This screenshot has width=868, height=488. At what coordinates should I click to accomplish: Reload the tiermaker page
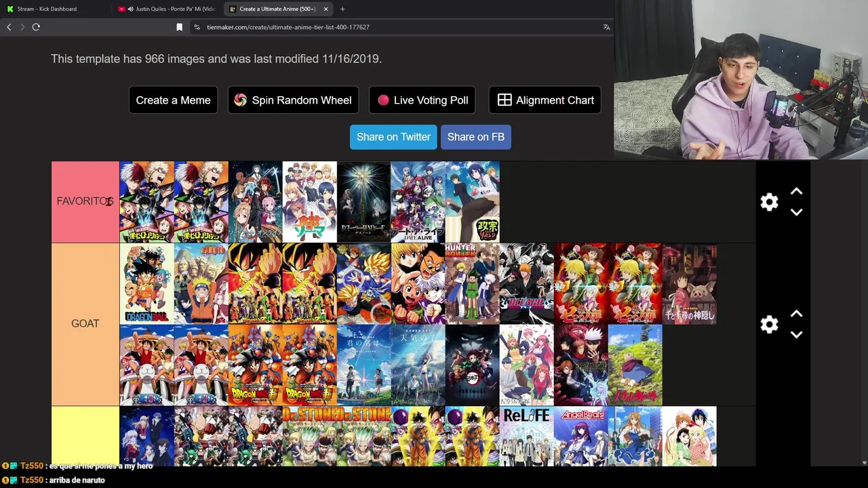36,27
